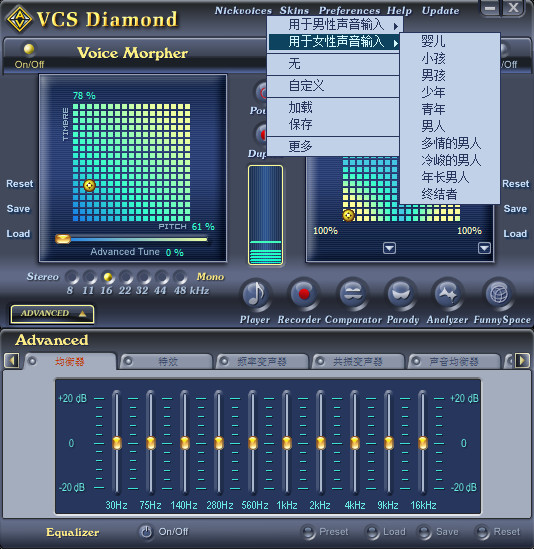Collapse the ADVANCED panel button
The width and height of the screenshot is (534, 549).
(52, 314)
